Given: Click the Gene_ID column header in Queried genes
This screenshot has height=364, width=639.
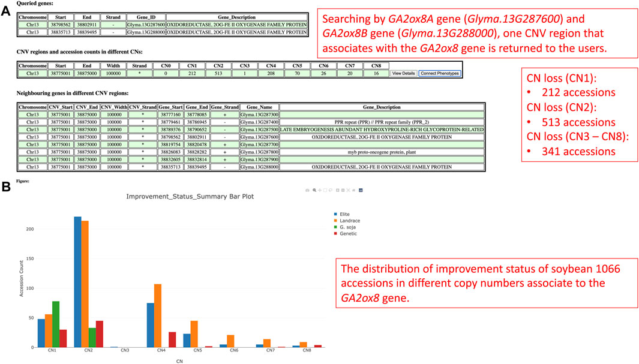Looking at the screenshot, I should point(146,17).
